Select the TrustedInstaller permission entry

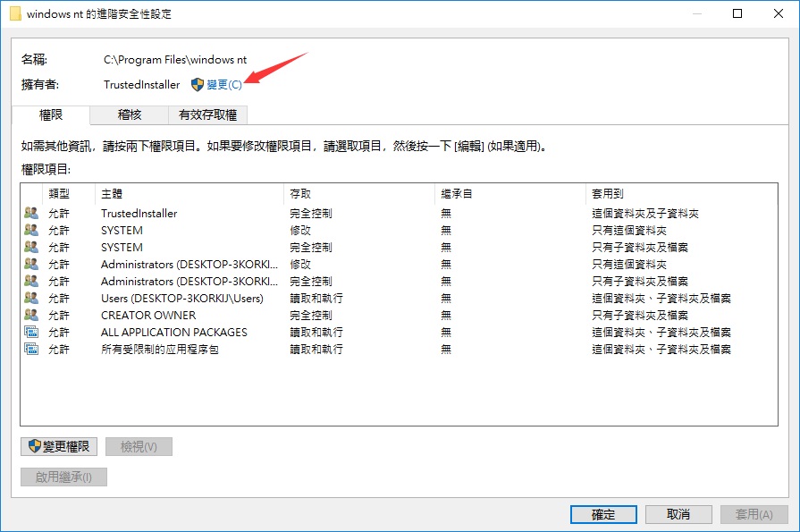point(399,214)
